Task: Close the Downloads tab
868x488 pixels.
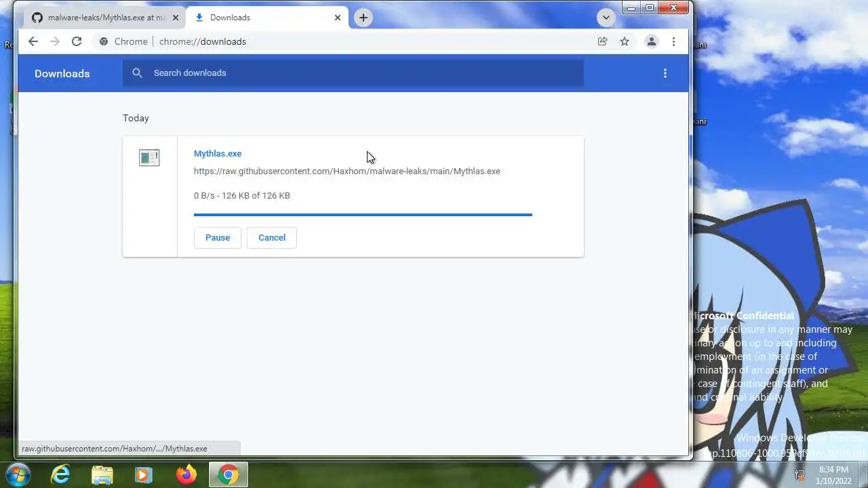Action: click(x=338, y=18)
